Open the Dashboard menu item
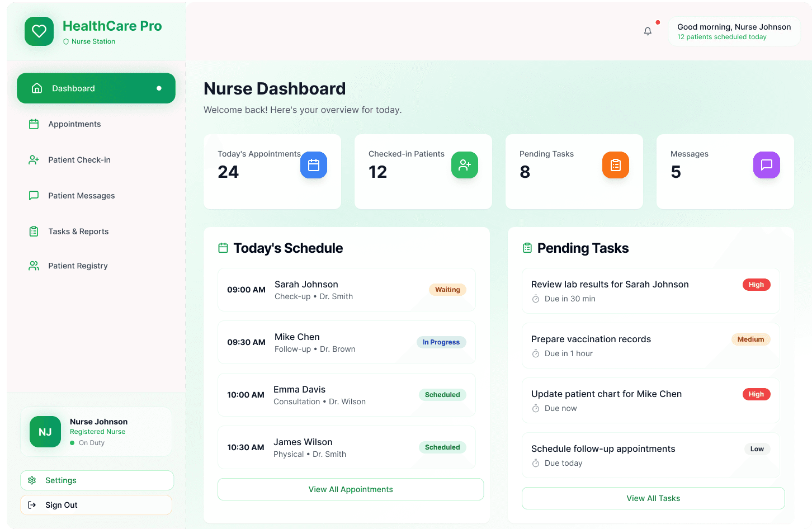812x529 pixels. tap(96, 88)
